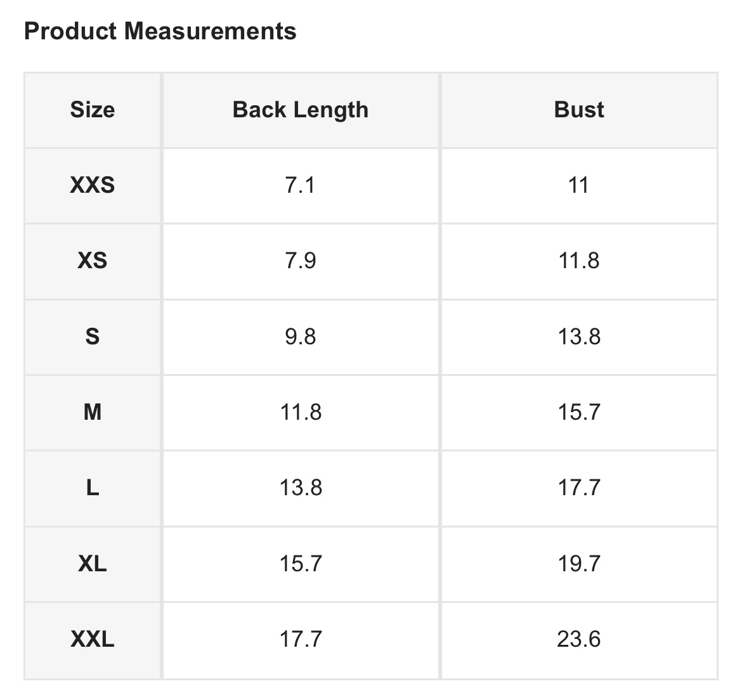Screen dimensions: 742x700
Task: Select the XXS size row label
Action: coord(93,185)
